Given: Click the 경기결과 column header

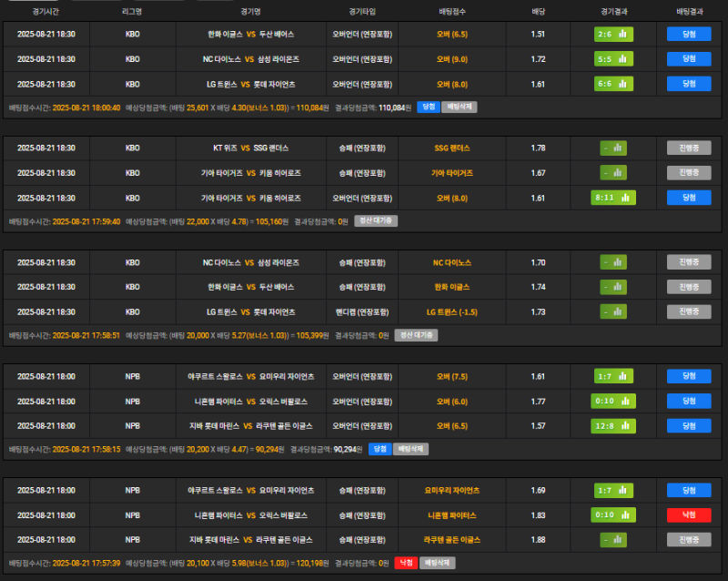Looking at the screenshot, I should pos(613,12).
